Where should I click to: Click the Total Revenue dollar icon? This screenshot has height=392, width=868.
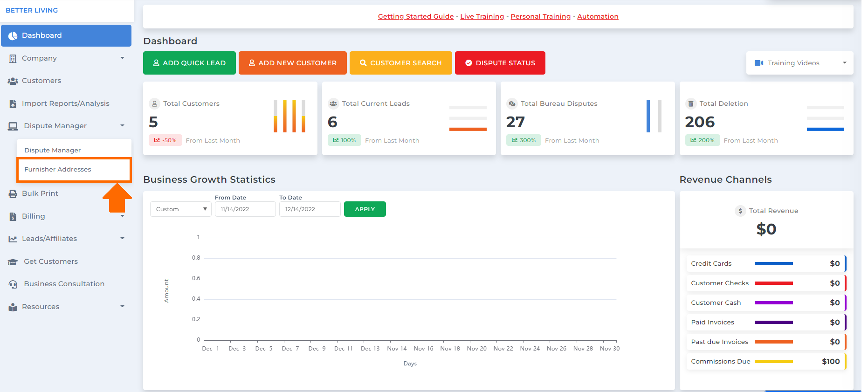[740, 211]
